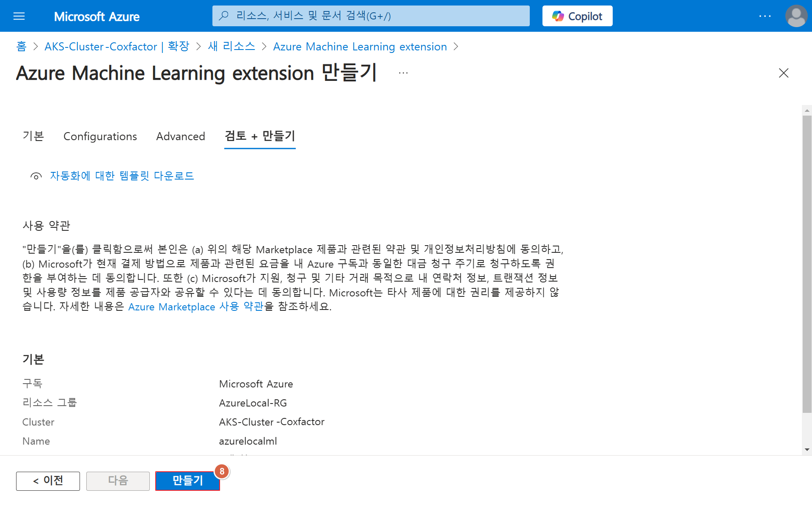Select the azurelocalml name value

click(248, 441)
